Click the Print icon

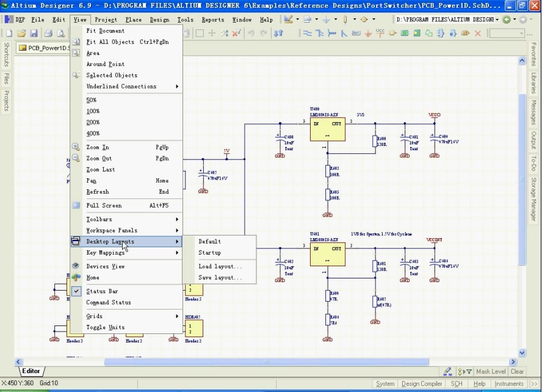[x=48, y=33]
